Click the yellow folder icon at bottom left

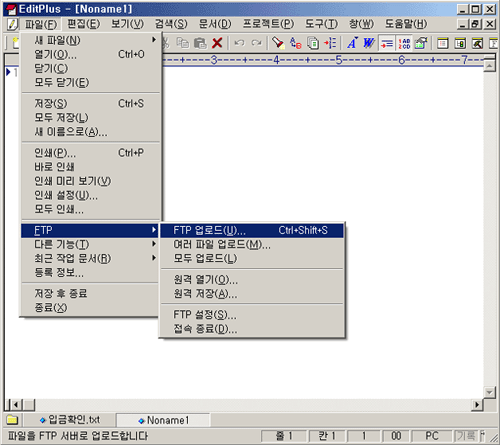point(12,419)
